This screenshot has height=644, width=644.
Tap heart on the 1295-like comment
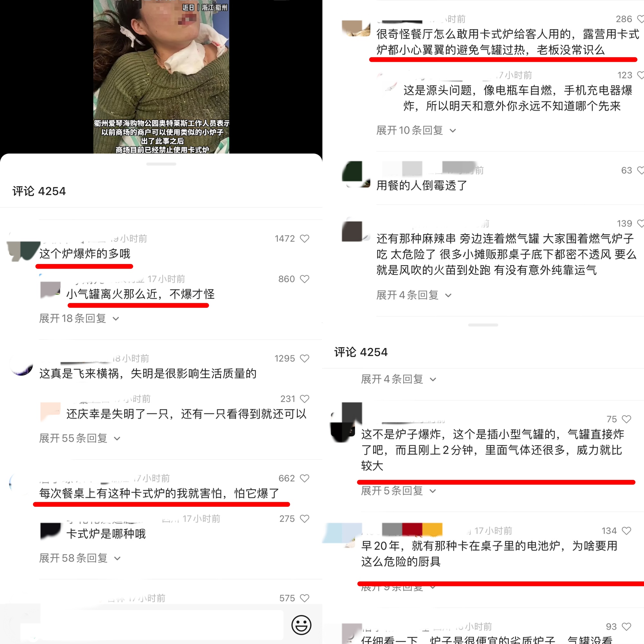coord(304,358)
